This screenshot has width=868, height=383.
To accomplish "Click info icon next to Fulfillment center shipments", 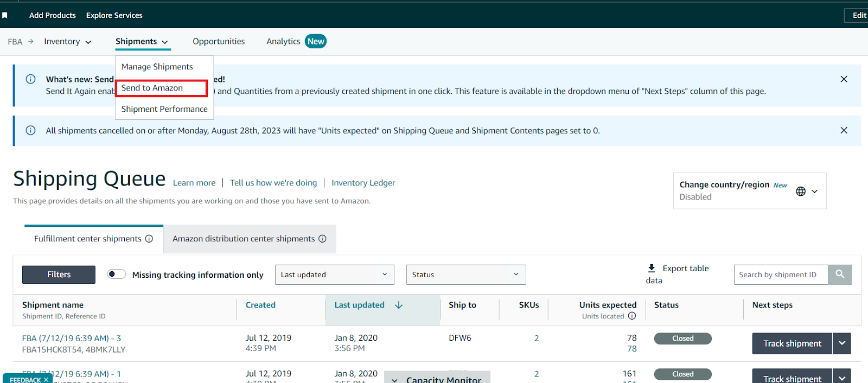I will [149, 239].
